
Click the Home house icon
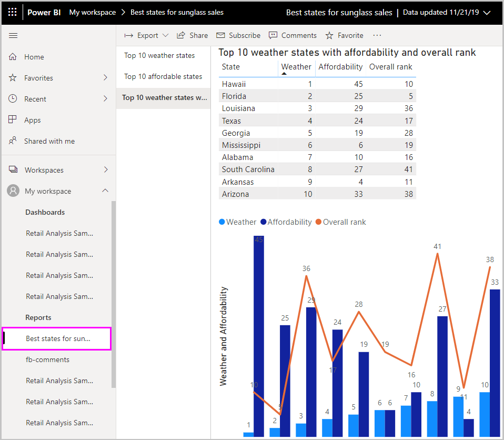13,57
